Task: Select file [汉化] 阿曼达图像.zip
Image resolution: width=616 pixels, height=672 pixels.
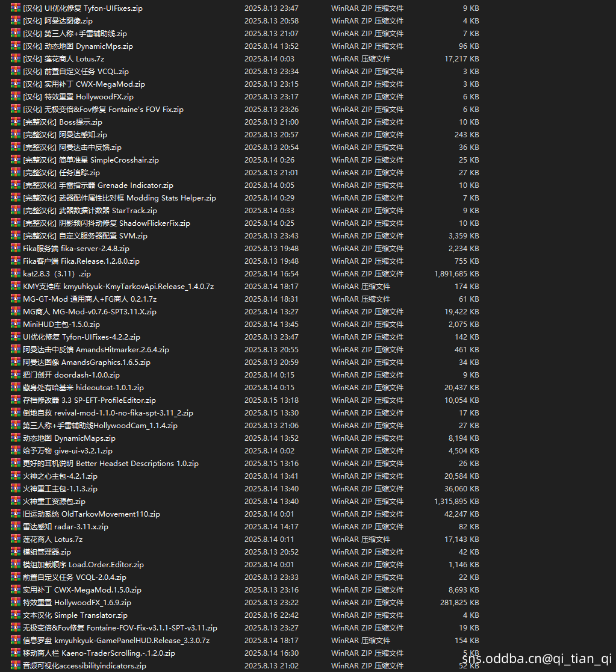Action: click(58, 20)
